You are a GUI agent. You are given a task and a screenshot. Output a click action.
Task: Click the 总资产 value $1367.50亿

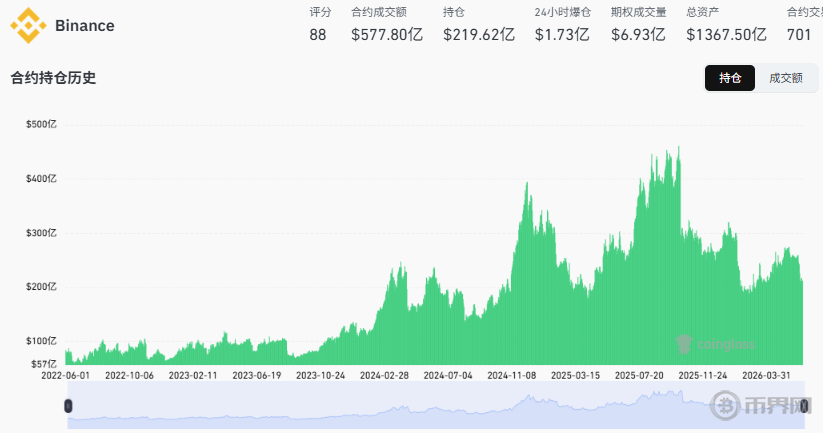pos(726,35)
